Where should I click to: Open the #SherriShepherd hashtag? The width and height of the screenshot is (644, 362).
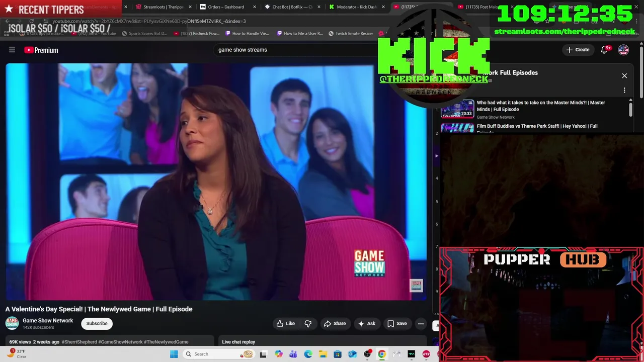tap(79, 342)
